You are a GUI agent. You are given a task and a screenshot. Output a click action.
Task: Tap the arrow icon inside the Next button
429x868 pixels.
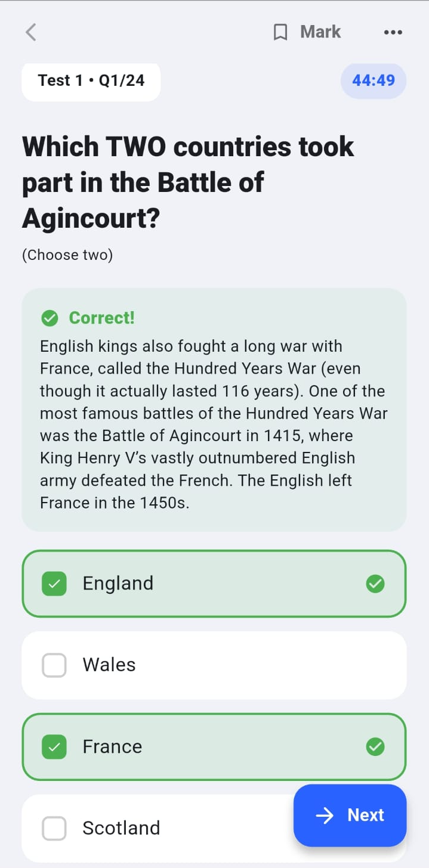[x=325, y=815]
